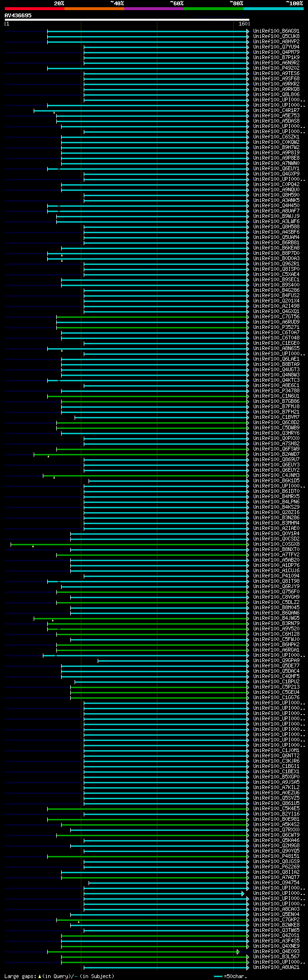Select label UniRef100_Q4H450
308x980 pixels.
click(x=276, y=206)
